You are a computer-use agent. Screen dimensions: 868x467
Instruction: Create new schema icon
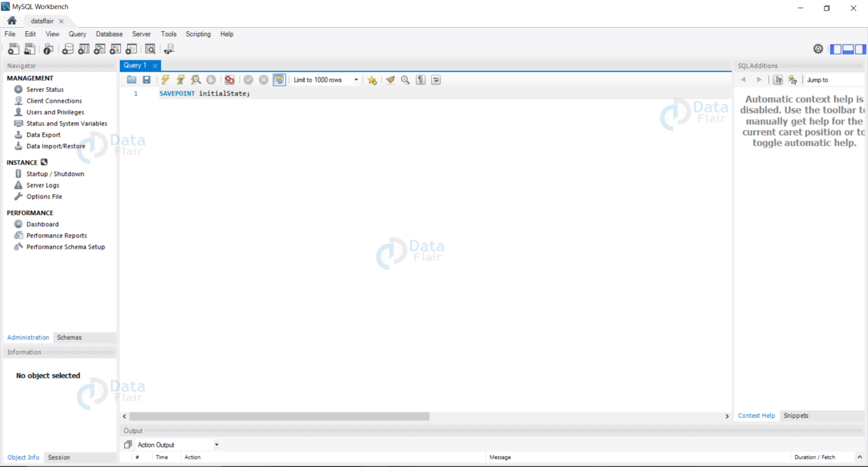(x=68, y=49)
